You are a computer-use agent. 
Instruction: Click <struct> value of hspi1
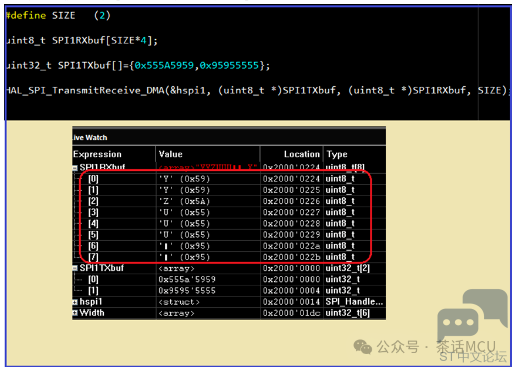(179, 302)
